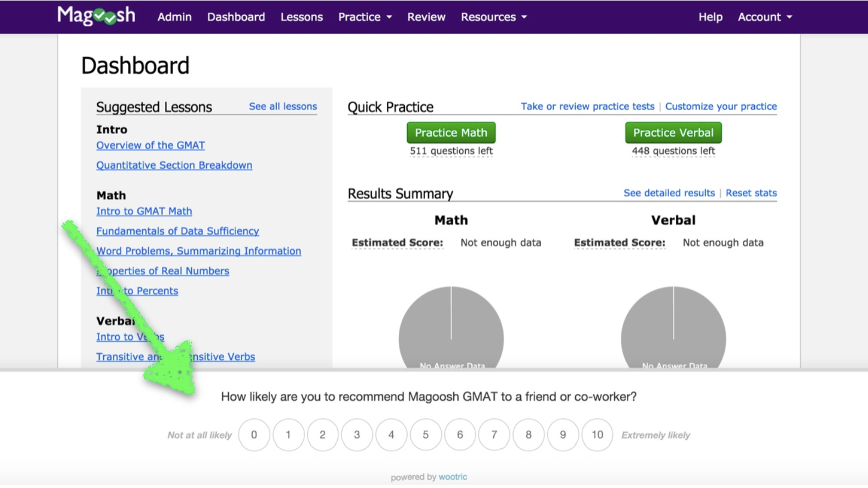Open the Admin menu item

point(175,17)
